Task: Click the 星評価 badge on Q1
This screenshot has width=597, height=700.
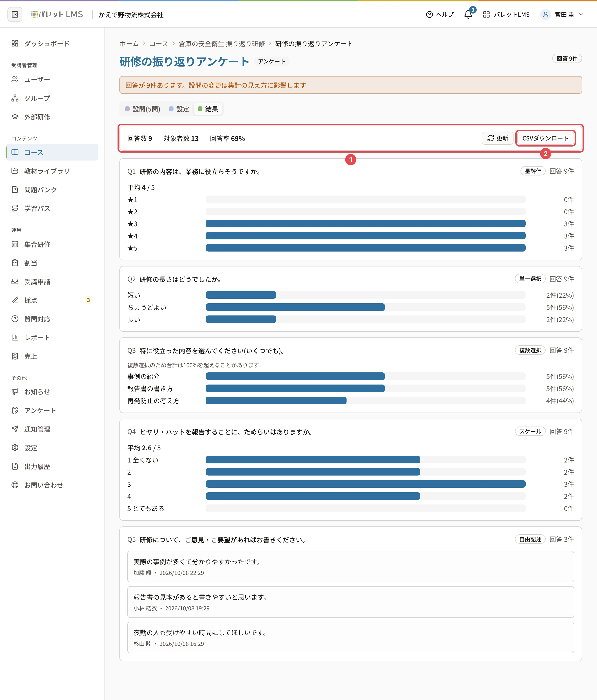Action: (533, 171)
